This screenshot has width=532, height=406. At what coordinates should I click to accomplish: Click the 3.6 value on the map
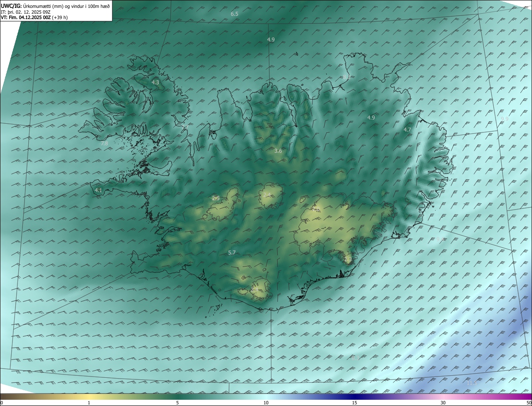(x=278, y=151)
